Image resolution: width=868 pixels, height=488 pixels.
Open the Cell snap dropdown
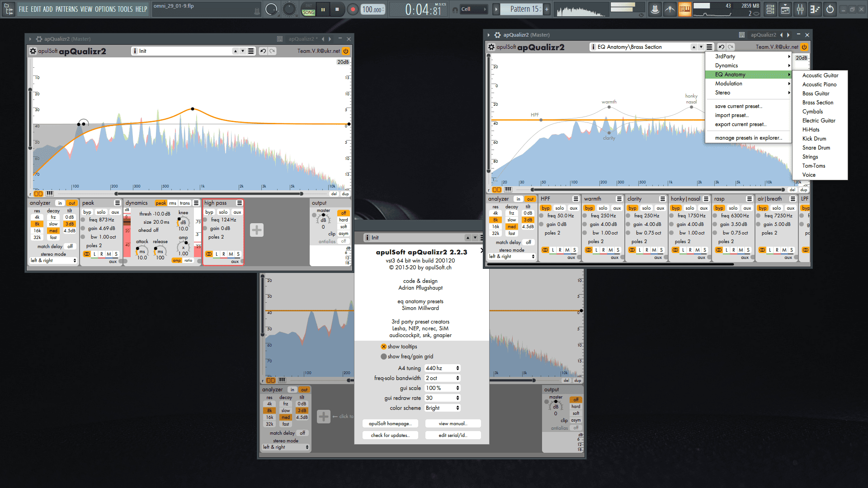click(x=473, y=9)
